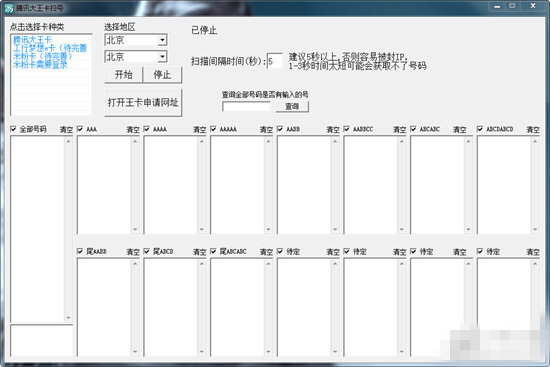Toggle the AABBCC checkbox
The image size is (550, 367).
(x=347, y=129)
